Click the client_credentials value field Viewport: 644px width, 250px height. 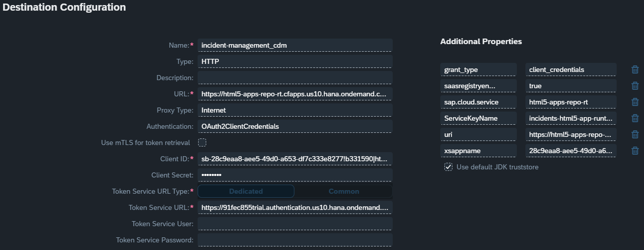[x=571, y=69]
